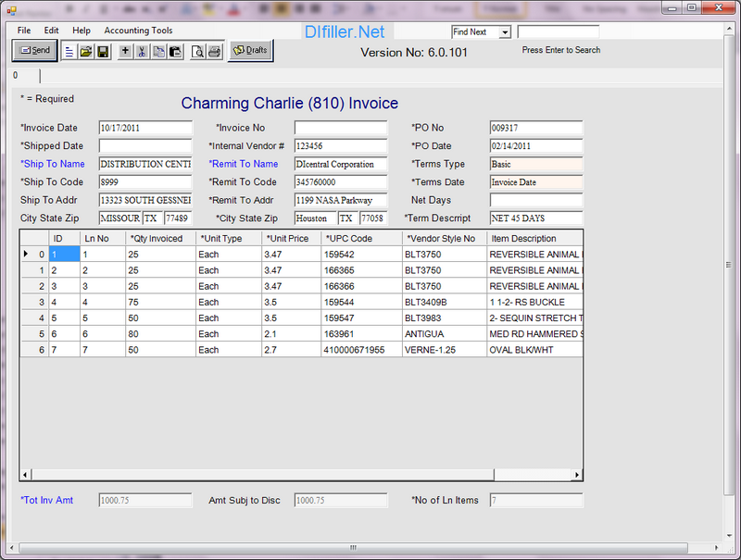
Task: Click the Print printer icon
Action: point(215,52)
